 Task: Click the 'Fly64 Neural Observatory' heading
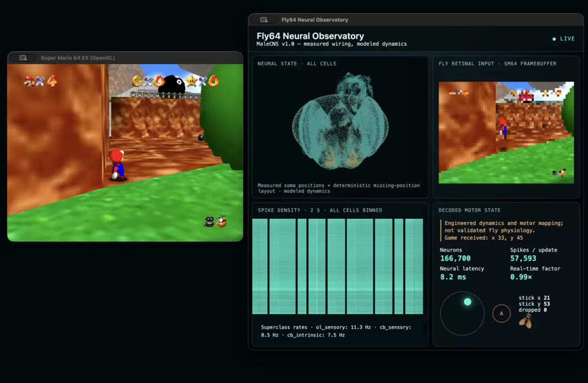pyautogui.click(x=310, y=36)
